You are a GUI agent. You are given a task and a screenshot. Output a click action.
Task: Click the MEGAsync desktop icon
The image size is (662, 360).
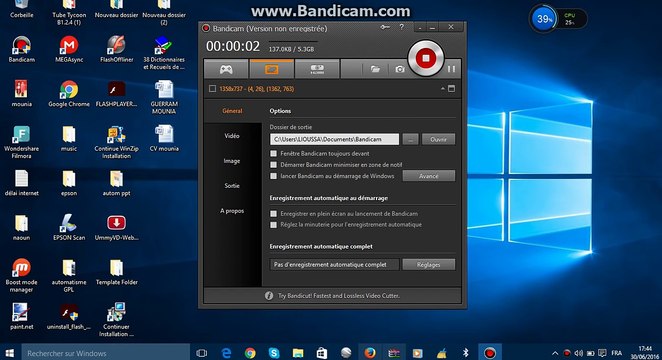pyautogui.click(x=69, y=49)
